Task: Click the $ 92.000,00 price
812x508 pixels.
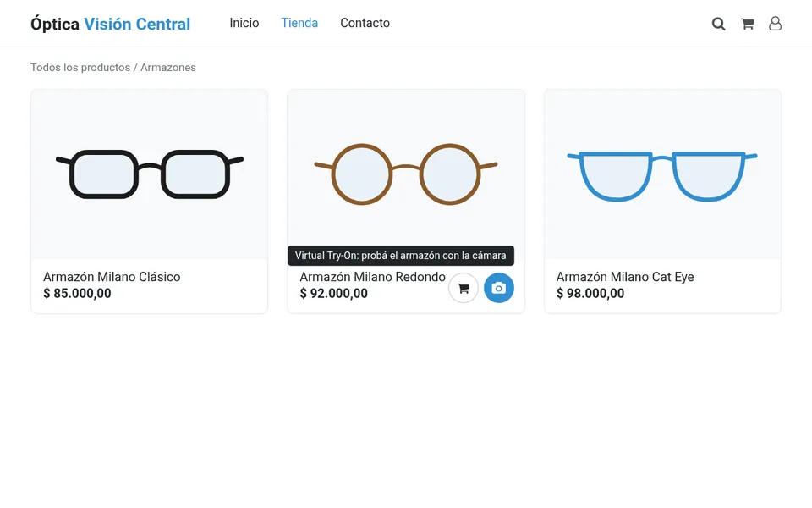Action: 333,294
